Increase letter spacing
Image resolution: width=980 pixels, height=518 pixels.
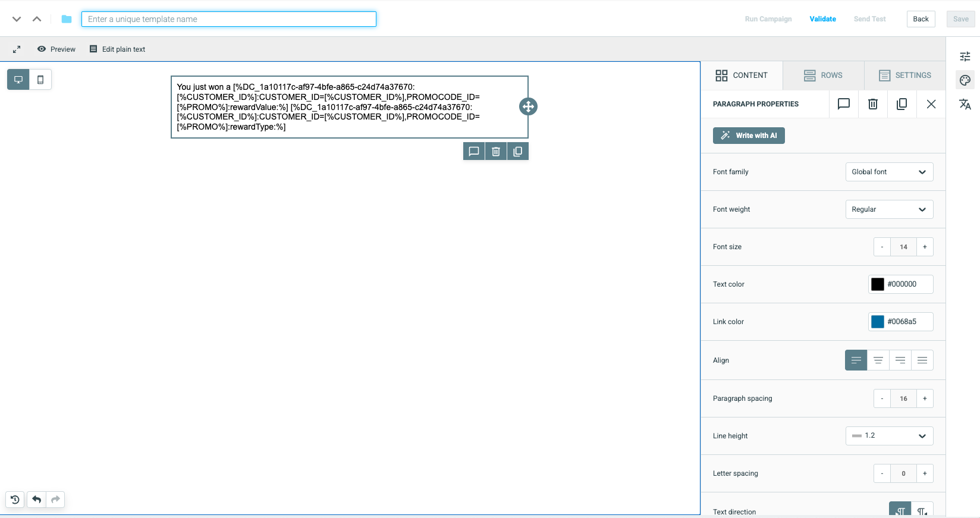(925, 473)
